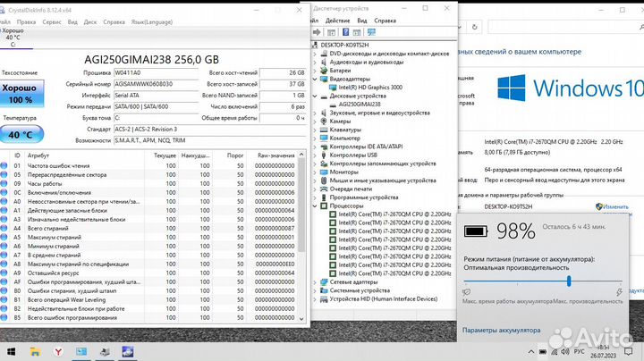This screenshot has height=361, width=644.
Task: Open the Правка menu in CrystalDiskInfo
Action: click(x=26, y=22)
